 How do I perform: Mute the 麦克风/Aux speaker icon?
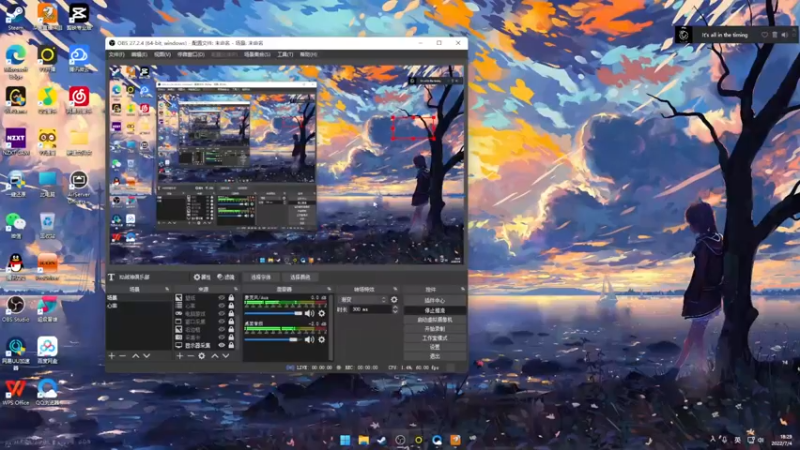[x=310, y=313]
